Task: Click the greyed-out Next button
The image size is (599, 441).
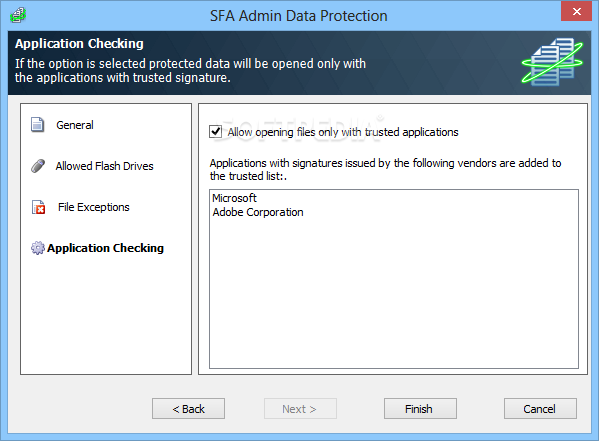Action: pyautogui.click(x=300, y=409)
